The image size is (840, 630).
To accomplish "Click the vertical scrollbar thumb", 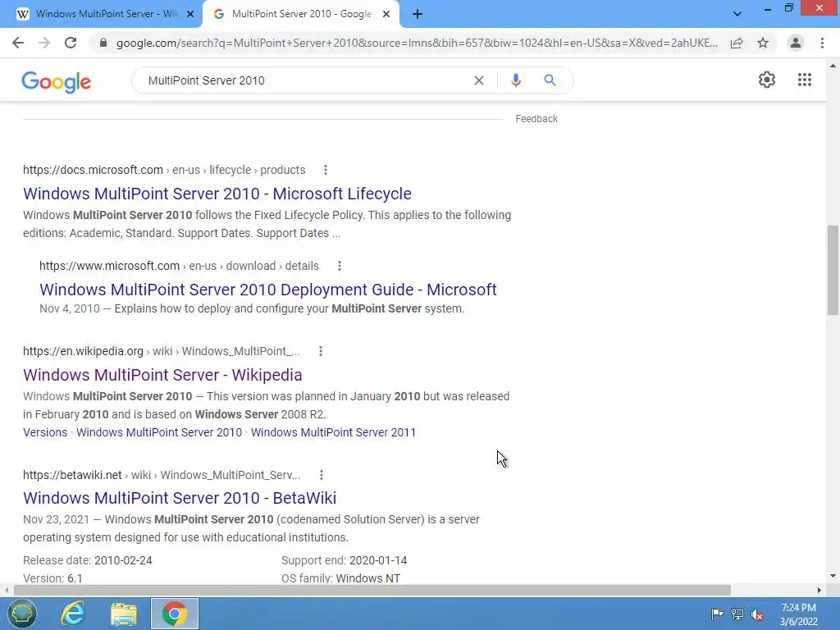I will (x=833, y=271).
